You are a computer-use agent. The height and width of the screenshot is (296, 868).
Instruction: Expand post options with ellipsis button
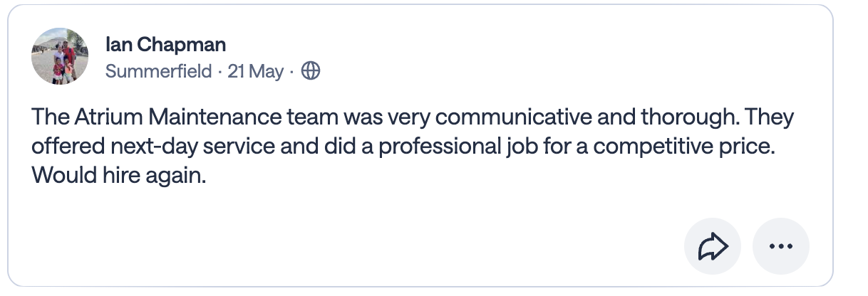[x=781, y=246]
